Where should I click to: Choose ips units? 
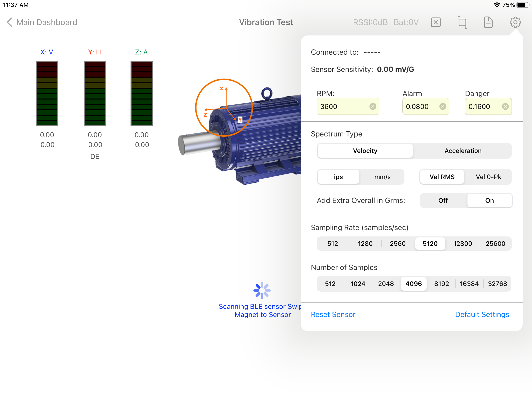(338, 177)
